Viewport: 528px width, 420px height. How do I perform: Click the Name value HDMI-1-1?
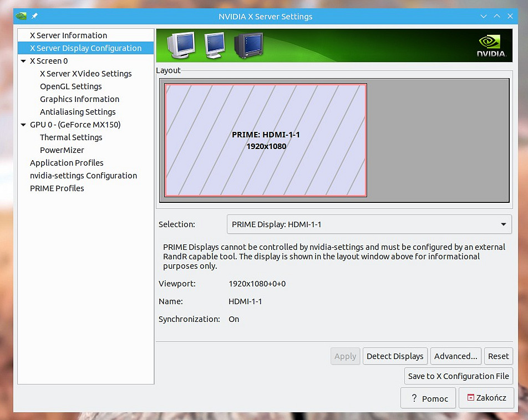point(245,301)
